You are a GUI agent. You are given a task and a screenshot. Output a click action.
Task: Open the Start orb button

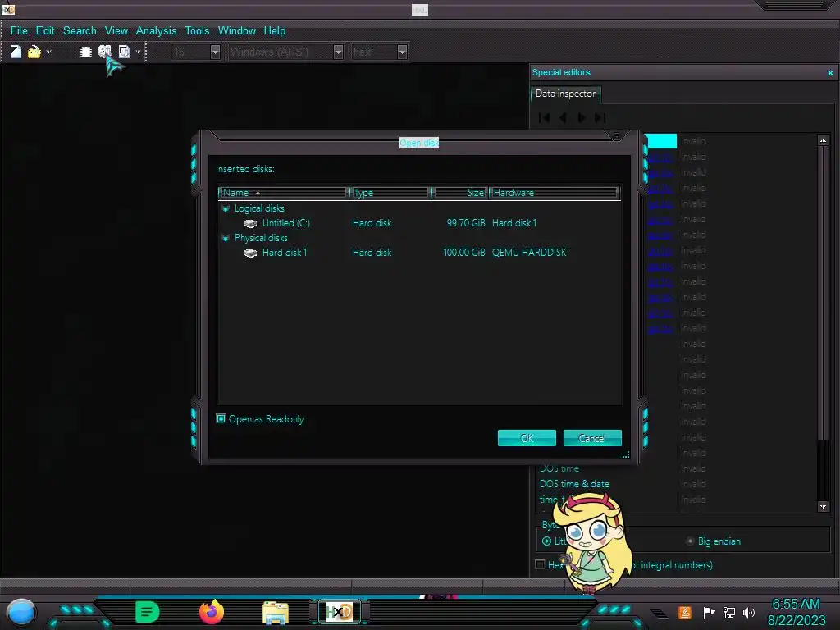coord(21,612)
